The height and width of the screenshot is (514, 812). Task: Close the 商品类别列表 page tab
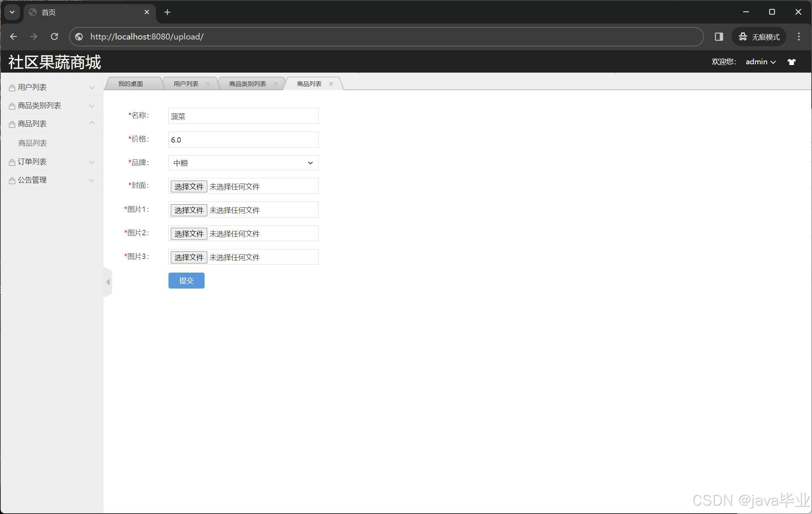pyautogui.click(x=275, y=84)
